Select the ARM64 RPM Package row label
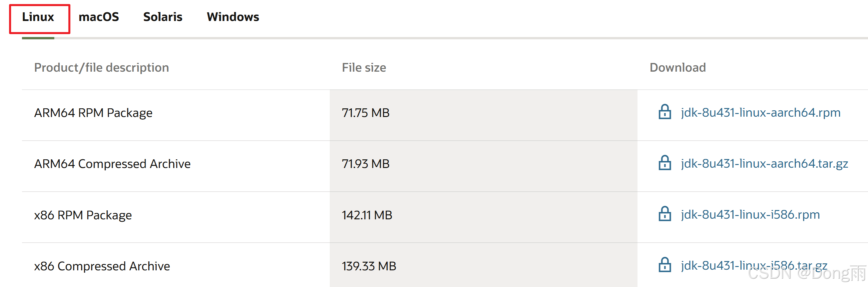 (x=93, y=113)
